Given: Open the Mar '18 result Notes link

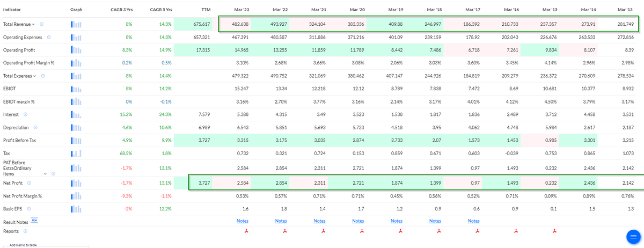Looking at the screenshot, I should [x=435, y=221].
